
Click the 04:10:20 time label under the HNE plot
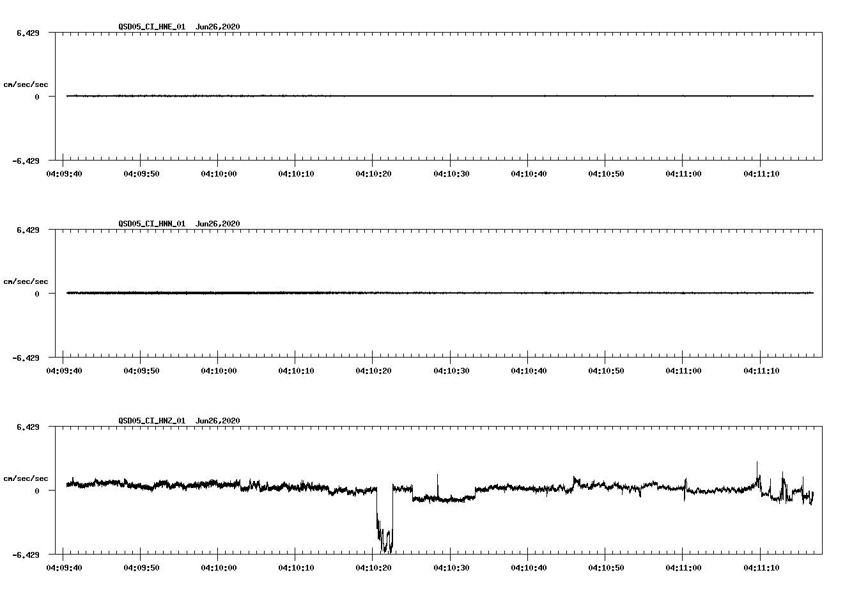point(373,174)
